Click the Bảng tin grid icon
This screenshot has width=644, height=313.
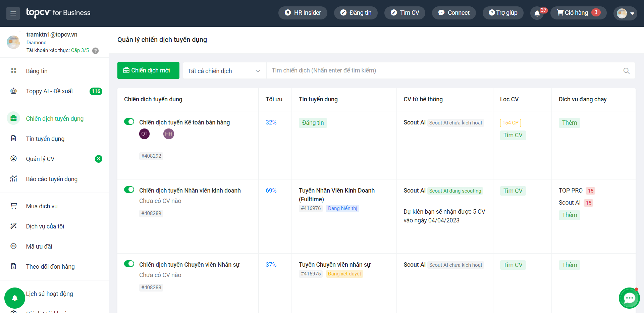point(13,71)
